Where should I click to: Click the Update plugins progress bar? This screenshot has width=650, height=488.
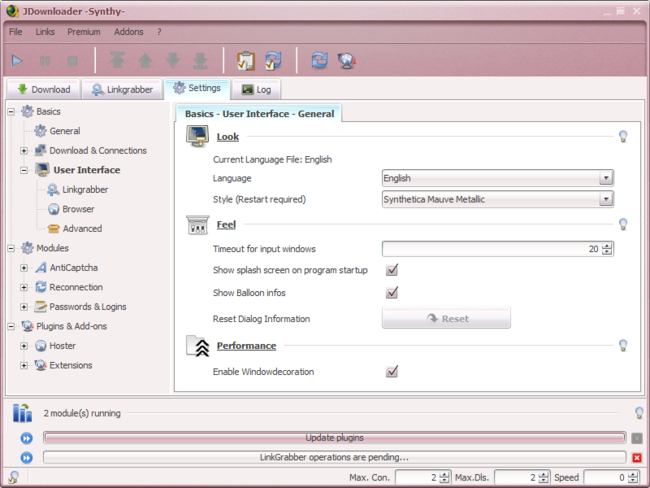click(x=335, y=438)
